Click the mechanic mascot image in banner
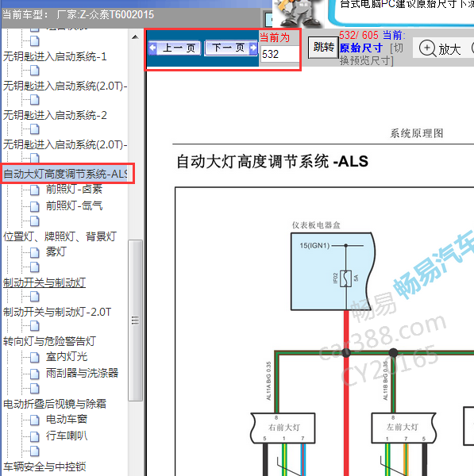Image resolution: width=474 pixels, height=476 pixels. click(299, 13)
